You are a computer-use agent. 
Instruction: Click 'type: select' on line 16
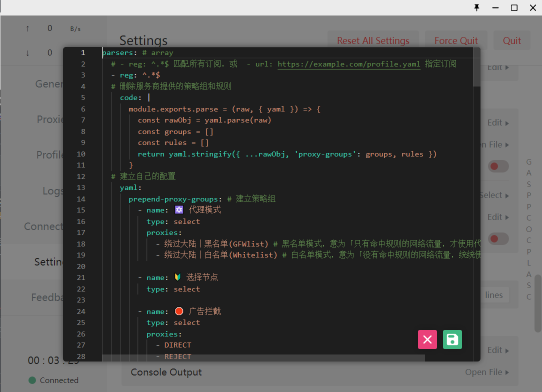click(173, 221)
